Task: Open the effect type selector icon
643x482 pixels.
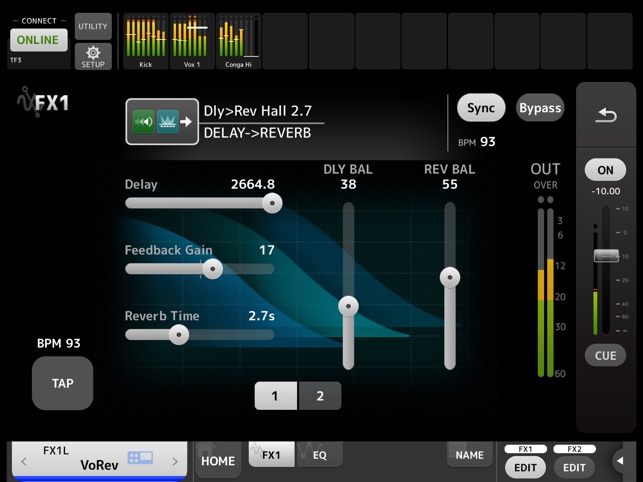Action: 162,121
